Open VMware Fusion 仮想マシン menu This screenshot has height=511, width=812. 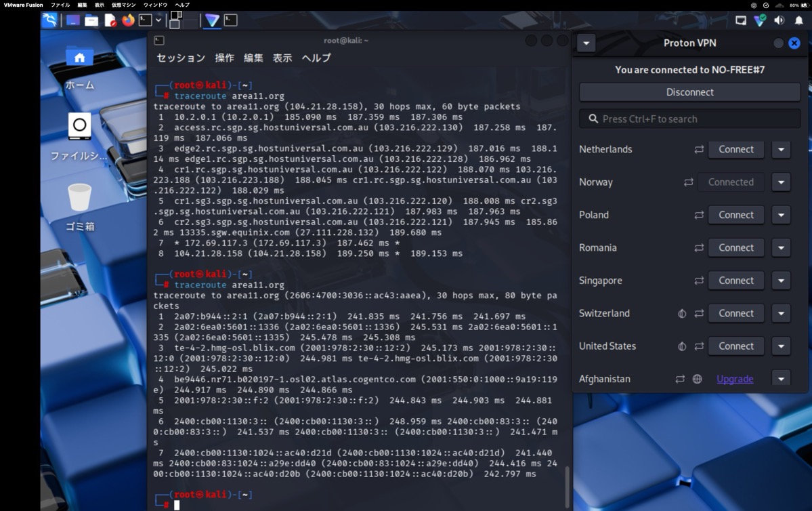(x=124, y=5)
